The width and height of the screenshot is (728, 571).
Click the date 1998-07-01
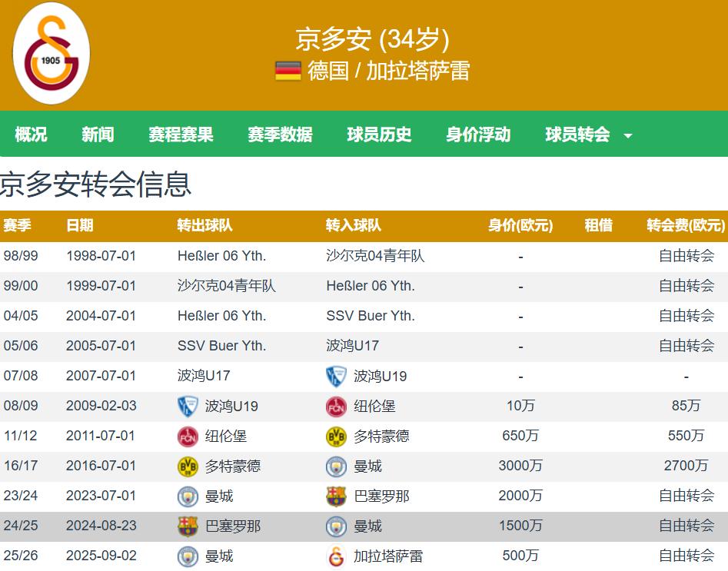(101, 256)
